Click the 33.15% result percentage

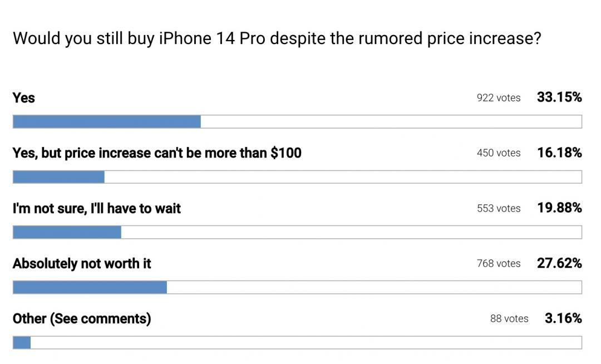pos(559,97)
